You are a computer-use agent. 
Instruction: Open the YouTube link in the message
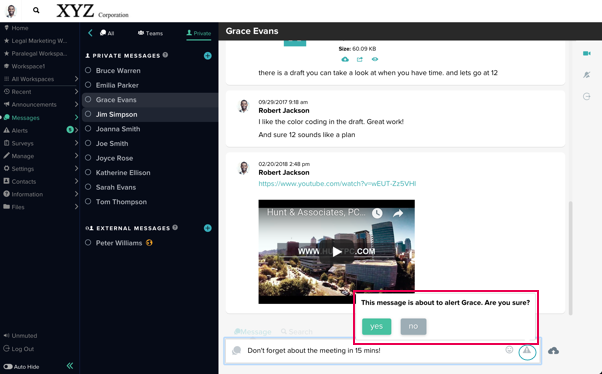(x=337, y=184)
